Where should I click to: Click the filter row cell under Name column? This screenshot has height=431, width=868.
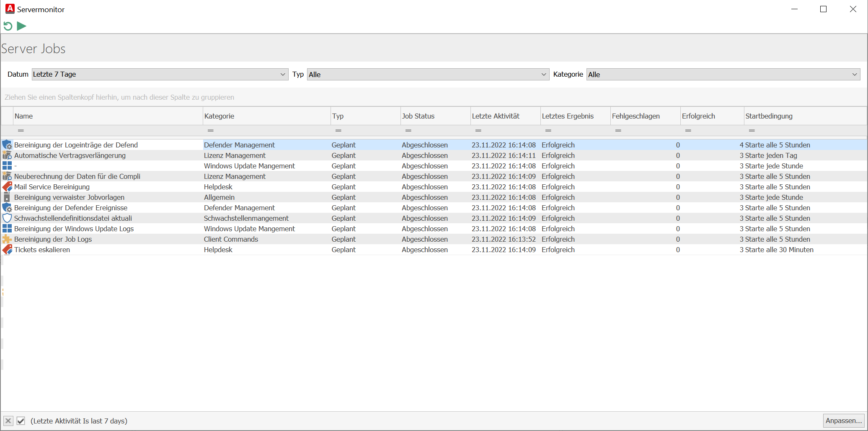pos(108,131)
